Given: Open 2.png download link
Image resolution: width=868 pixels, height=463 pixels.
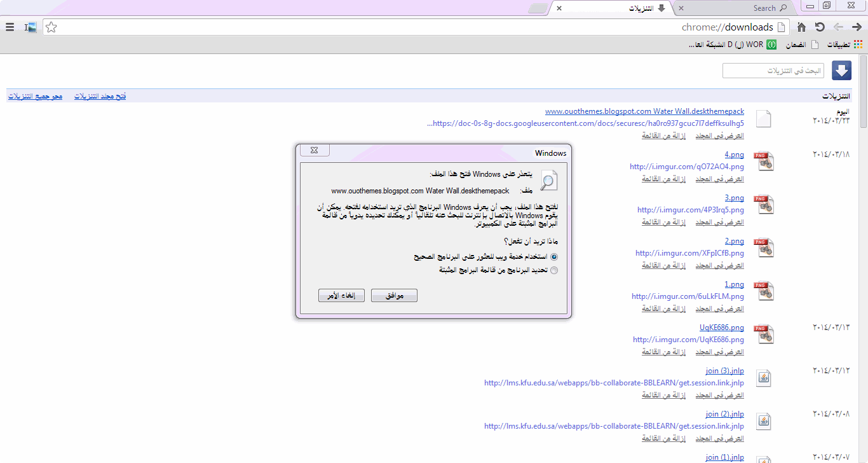Looking at the screenshot, I should pyautogui.click(x=734, y=241).
